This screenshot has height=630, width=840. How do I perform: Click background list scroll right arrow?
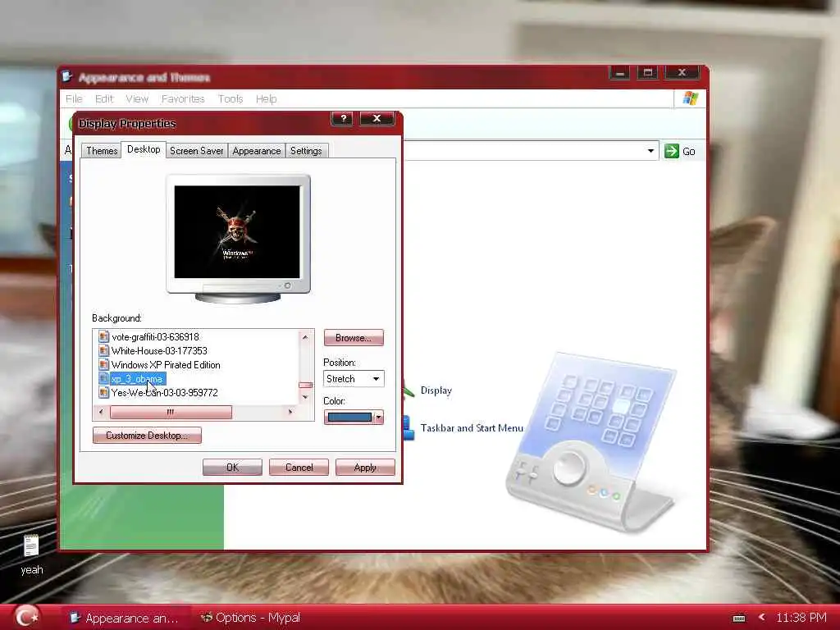pos(290,412)
